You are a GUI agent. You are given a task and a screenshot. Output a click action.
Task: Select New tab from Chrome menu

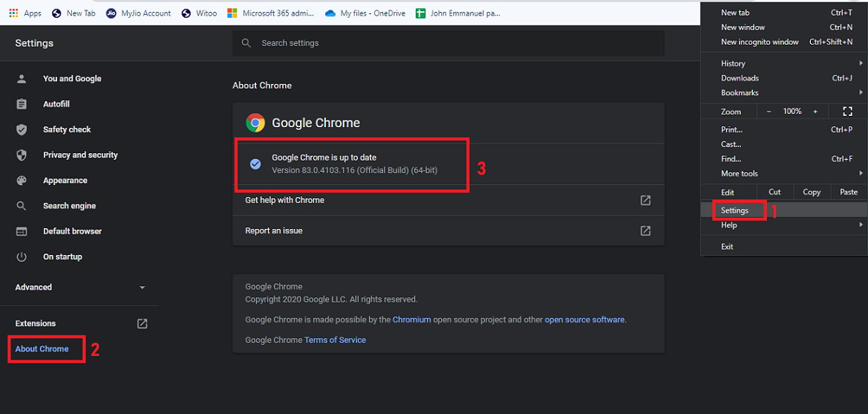coord(784,12)
